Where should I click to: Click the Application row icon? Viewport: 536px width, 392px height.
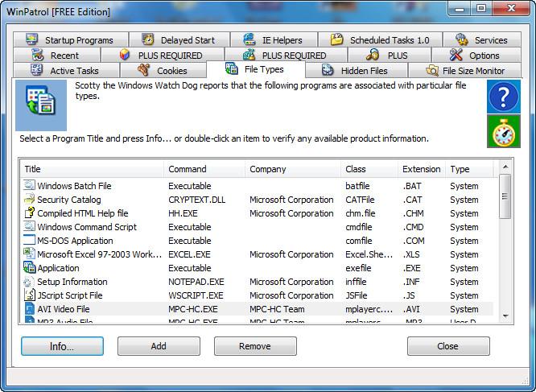[29, 267]
